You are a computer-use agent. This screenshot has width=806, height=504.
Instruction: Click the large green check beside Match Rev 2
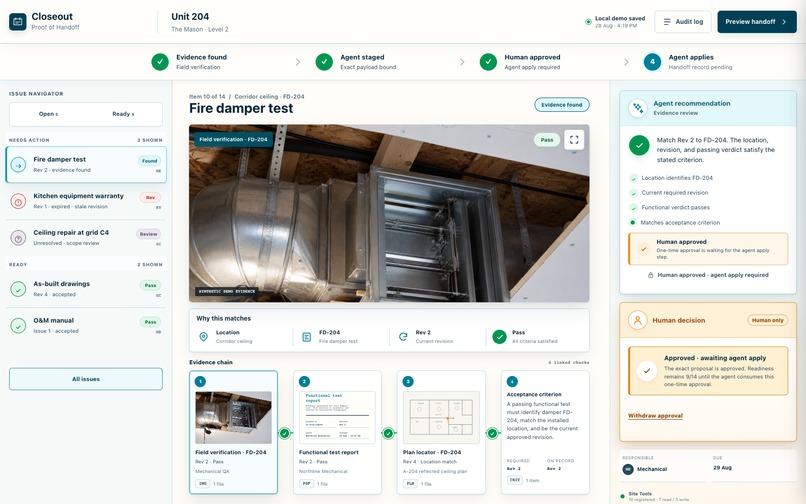639,146
